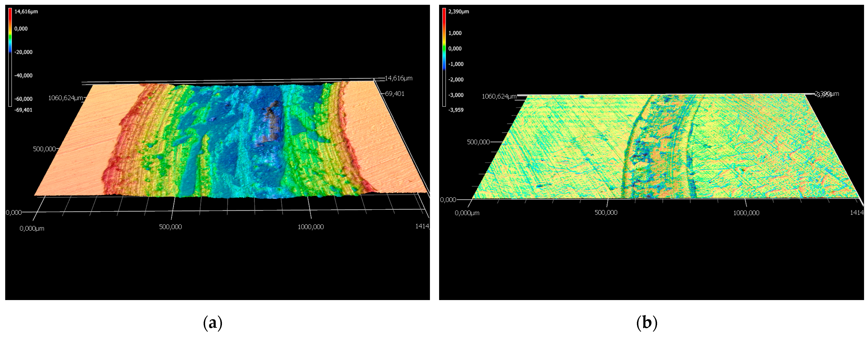This screenshot has width=868, height=339.
Task: Click the 1,000 legend tick in right plot
Action: coord(455,33)
